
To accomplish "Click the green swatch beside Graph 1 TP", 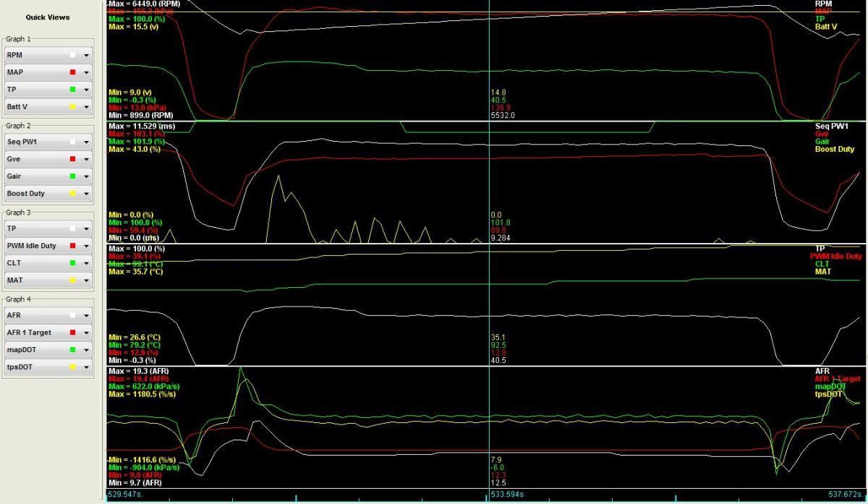I will (x=73, y=90).
